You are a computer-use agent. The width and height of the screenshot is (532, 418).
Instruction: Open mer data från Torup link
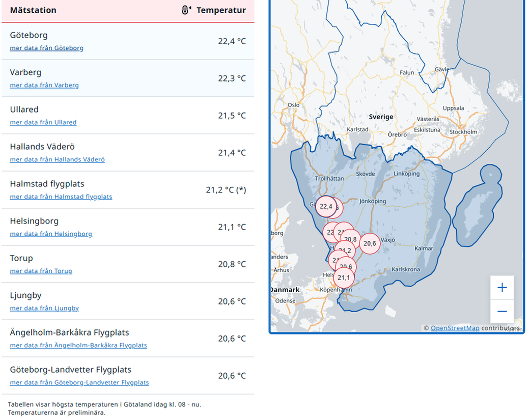[41, 271]
